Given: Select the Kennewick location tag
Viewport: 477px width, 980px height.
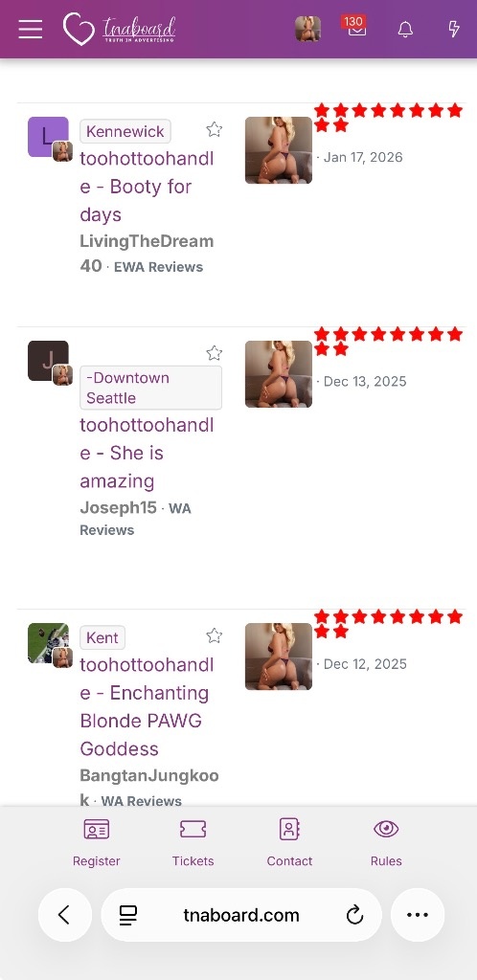Looking at the screenshot, I should pos(125,131).
